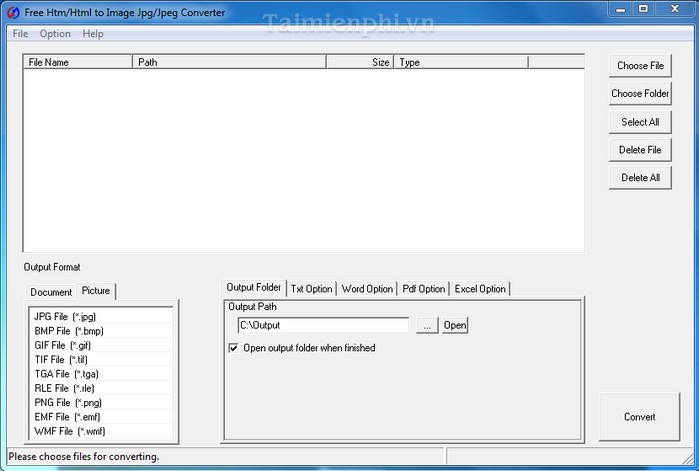The width and height of the screenshot is (699, 471).
Task: Switch to the Output Folder tab
Action: point(254,288)
